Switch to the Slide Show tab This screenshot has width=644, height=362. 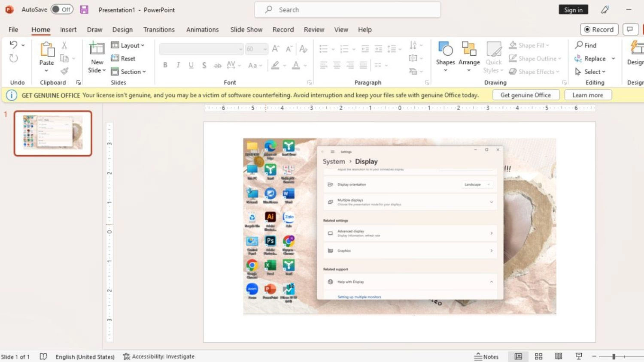click(x=246, y=30)
